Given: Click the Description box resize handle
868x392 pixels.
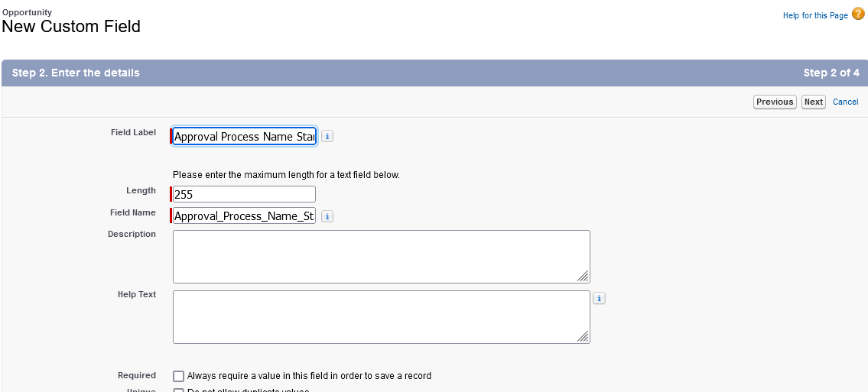Looking at the screenshot, I should tap(583, 276).
